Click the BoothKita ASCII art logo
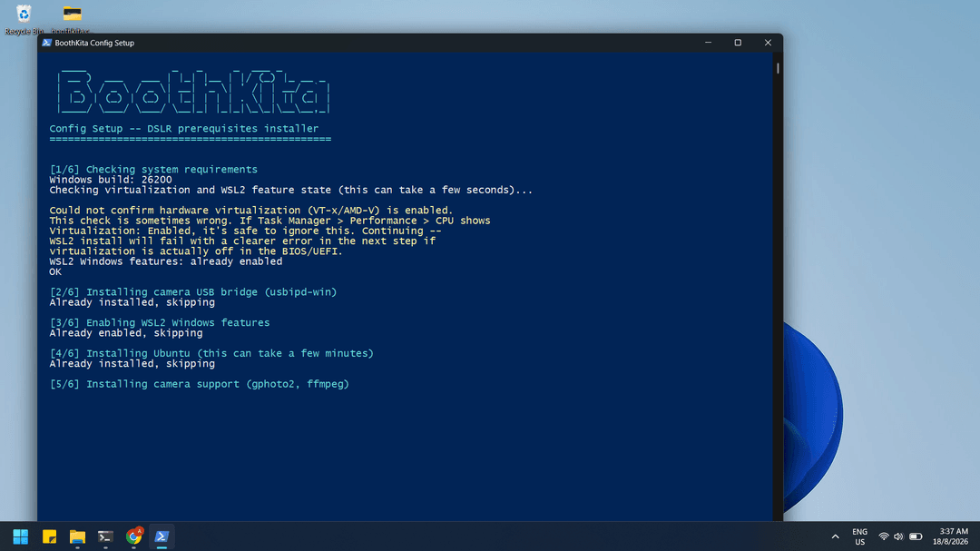This screenshot has height=551, width=980. pos(192,92)
